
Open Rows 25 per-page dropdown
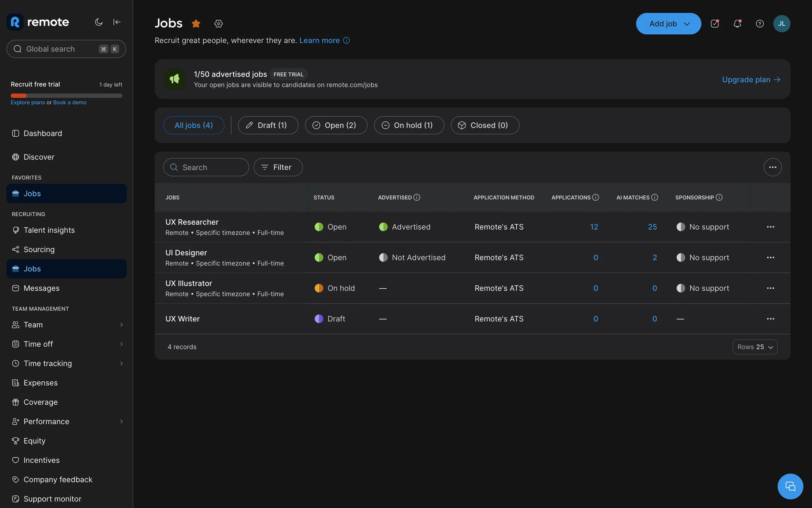tap(755, 347)
